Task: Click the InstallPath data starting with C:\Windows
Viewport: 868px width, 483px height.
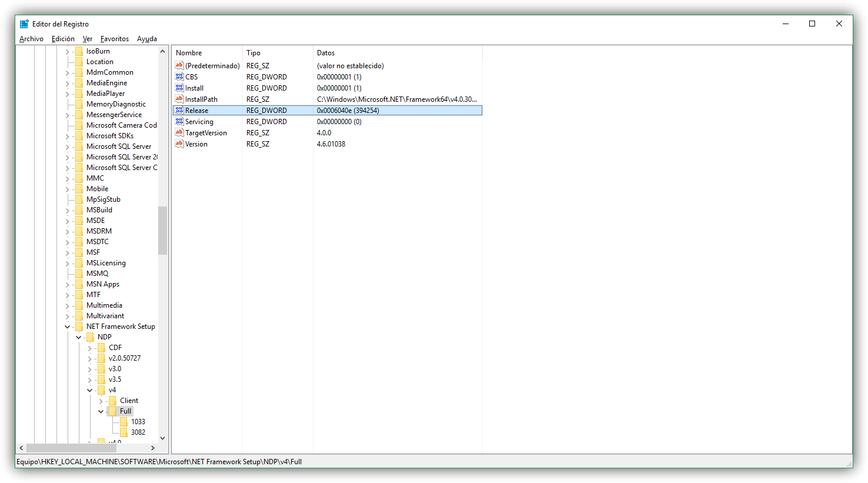Action: tap(397, 99)
